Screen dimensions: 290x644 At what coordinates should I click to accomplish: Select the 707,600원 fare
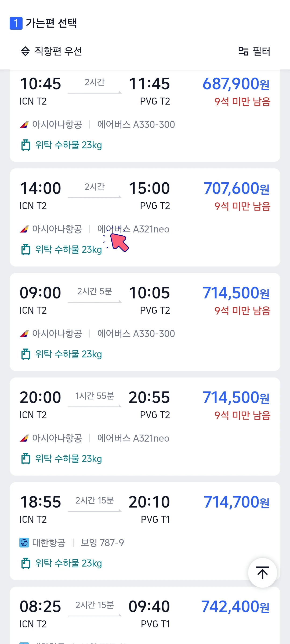[237, 188]
